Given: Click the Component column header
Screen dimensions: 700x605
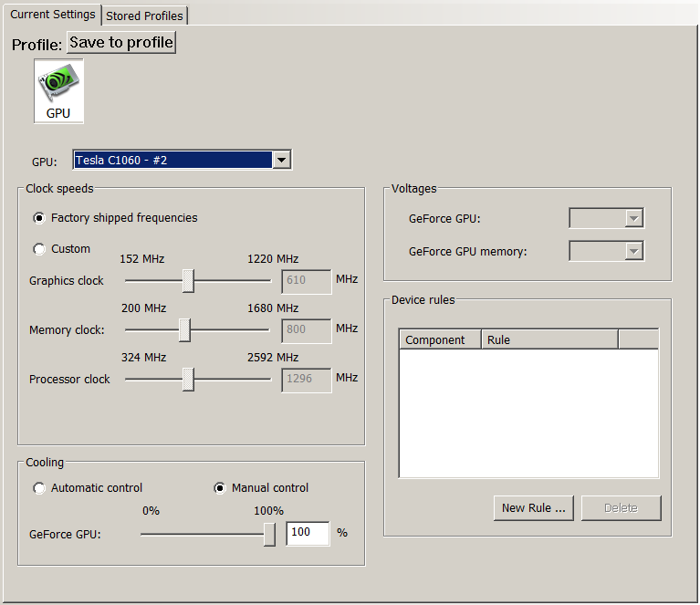Looking at the screenshot, I should coord(440,339).
